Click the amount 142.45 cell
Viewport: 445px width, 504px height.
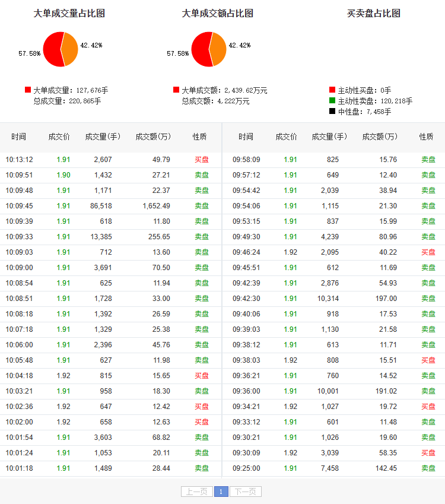point(386,468)
